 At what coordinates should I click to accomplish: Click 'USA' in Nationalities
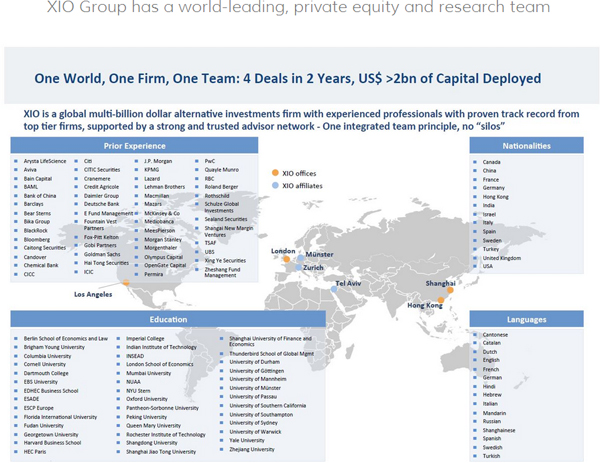[x=488, y=266]
